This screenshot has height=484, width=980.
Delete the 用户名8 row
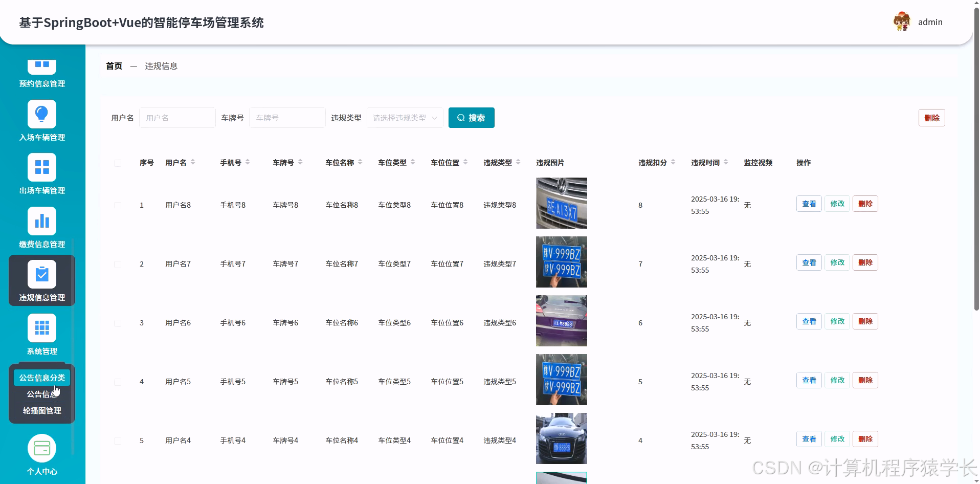click(x=865, y=204)
